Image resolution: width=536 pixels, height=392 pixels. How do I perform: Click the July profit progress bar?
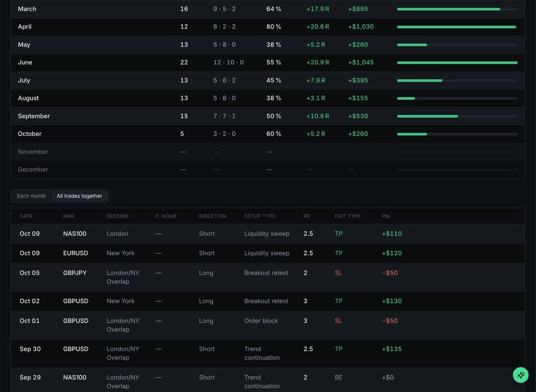point(457,80)
